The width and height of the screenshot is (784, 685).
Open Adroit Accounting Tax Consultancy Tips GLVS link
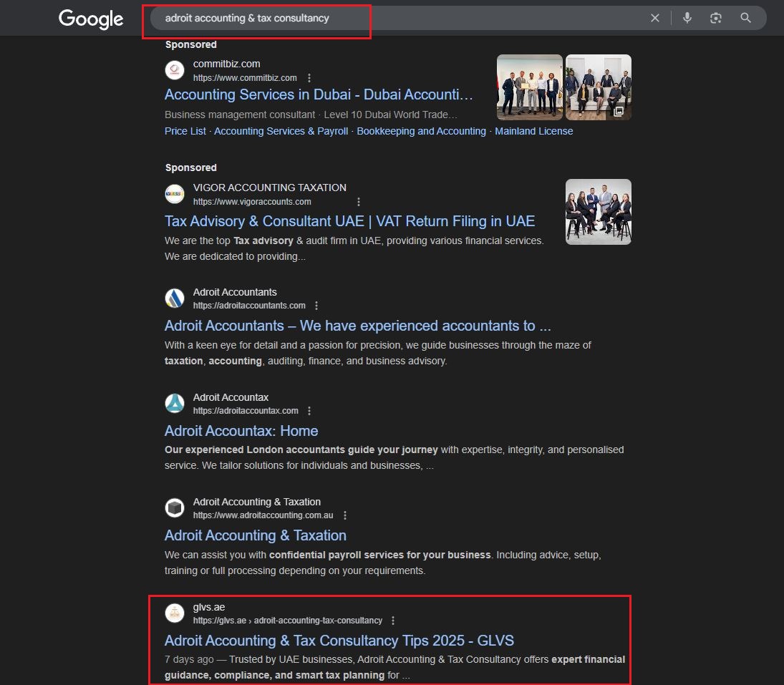tap(339, 641)
